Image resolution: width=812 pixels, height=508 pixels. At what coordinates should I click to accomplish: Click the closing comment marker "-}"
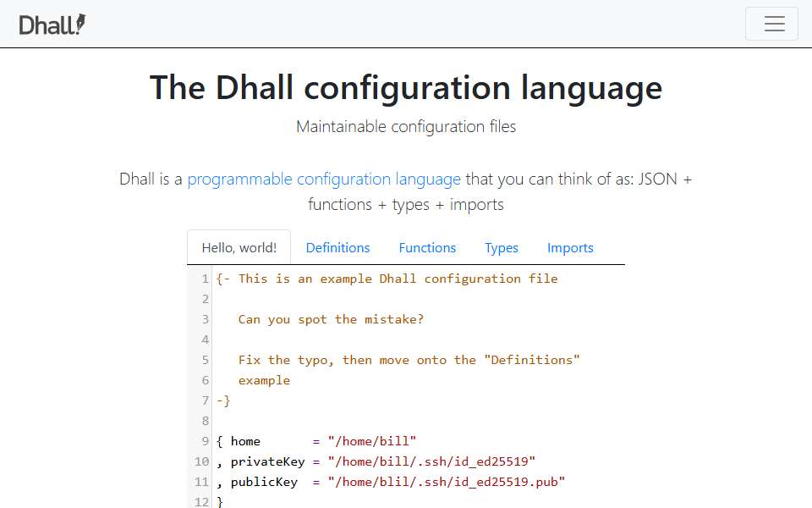[223, 400]
